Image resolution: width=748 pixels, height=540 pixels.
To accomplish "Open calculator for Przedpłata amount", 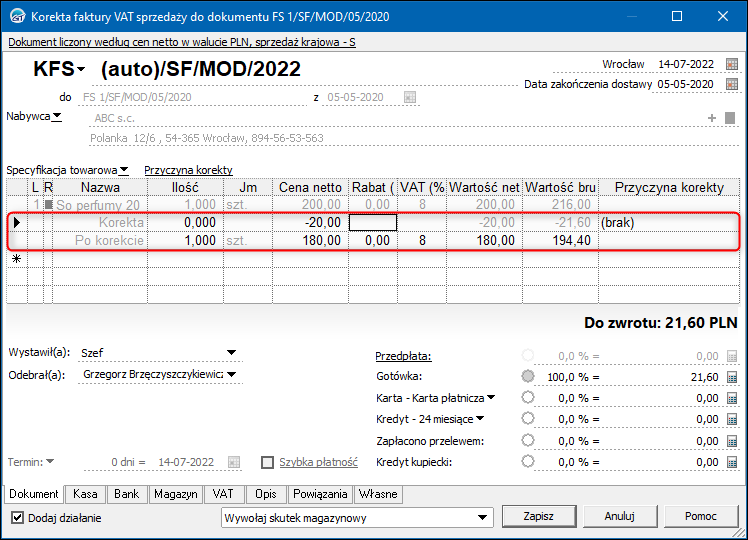I will pyautogui.click(x=732, y=356).
